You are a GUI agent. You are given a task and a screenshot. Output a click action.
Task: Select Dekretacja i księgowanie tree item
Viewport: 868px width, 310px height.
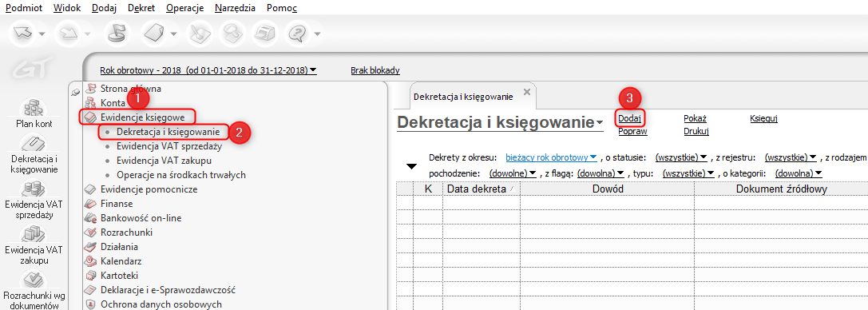click(168, 132)
